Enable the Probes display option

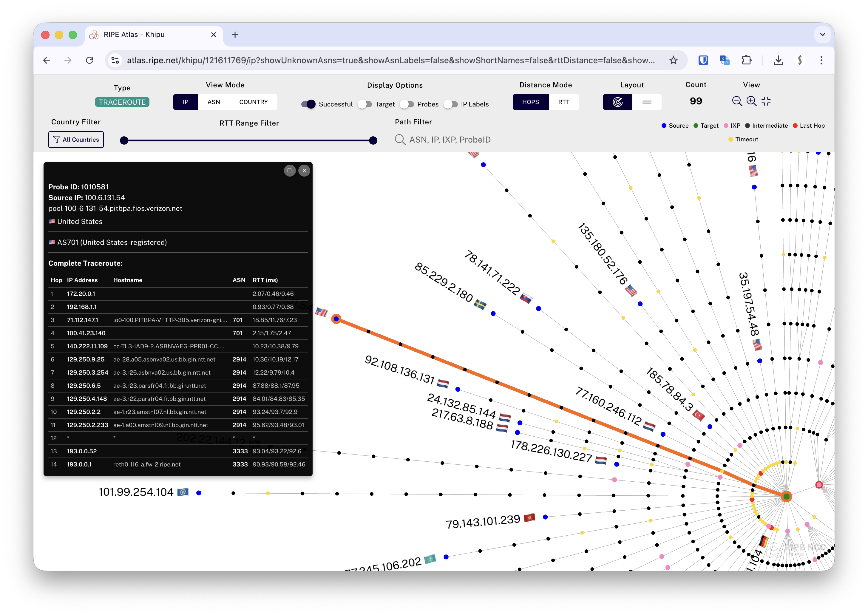[x=408, y=104]
